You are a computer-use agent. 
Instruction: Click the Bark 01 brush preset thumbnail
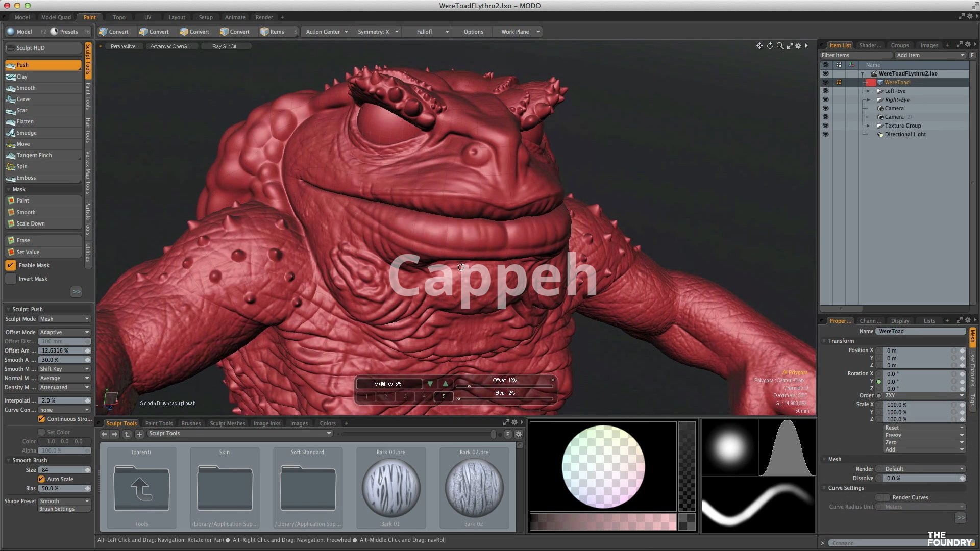click(391, 488)
